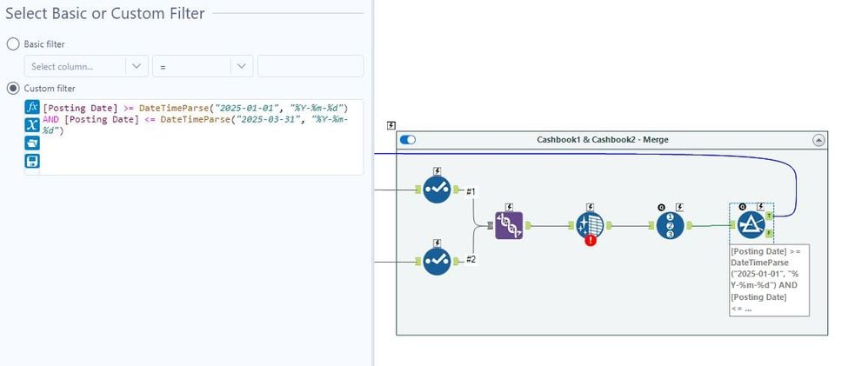Image resolution: width=868 pixels, height=366 pixels.
Task: Click inside the custom filter expression editor
Action: (x=202, y=137)
